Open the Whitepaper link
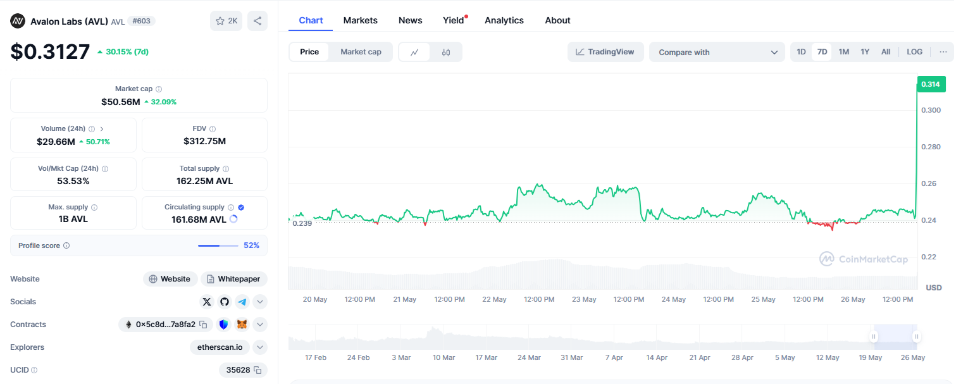This screenshot has height=384, width=980. pyautogui.click(x=234, y=279)
